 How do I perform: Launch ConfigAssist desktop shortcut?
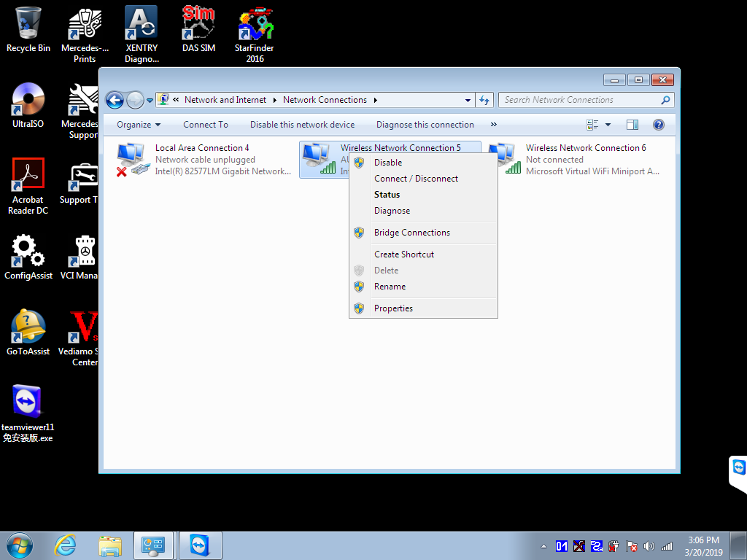(28, 257)
